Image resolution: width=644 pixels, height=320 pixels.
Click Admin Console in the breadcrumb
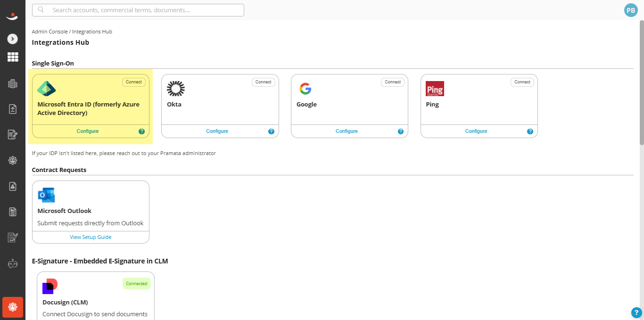pos(50,32)
